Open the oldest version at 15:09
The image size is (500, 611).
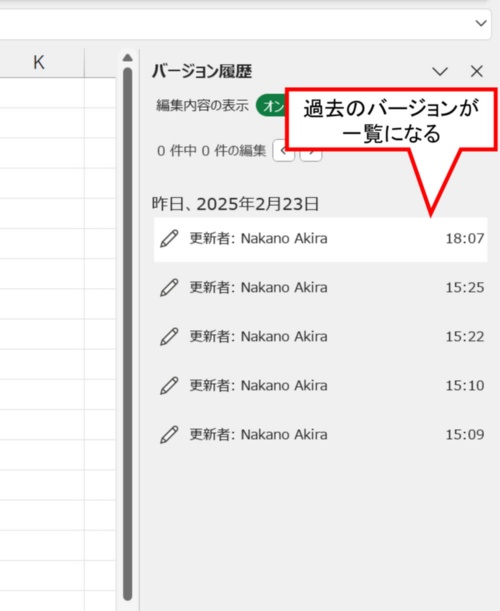[x=320, y=435]
